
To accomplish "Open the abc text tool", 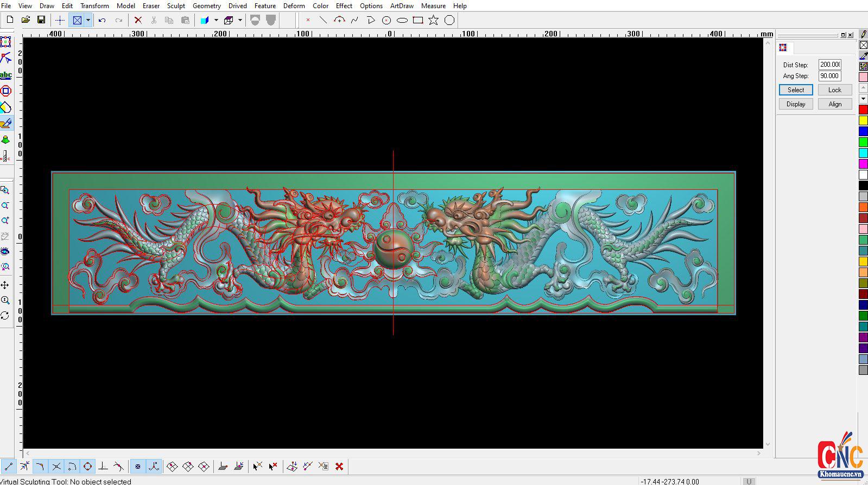I will pyautogui.click(x=6, y=75).
